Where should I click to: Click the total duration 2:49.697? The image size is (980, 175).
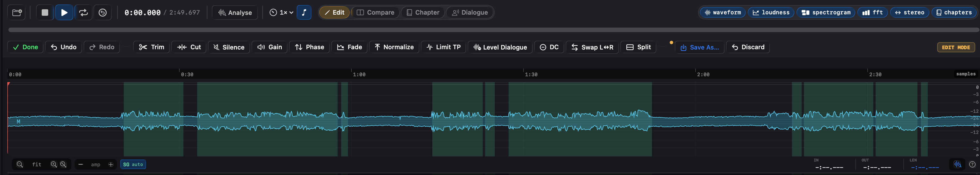[185, 13]
